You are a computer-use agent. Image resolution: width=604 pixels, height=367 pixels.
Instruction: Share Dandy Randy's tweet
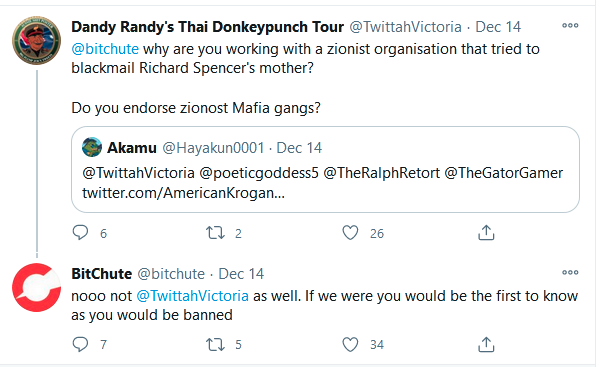(486, 233)
